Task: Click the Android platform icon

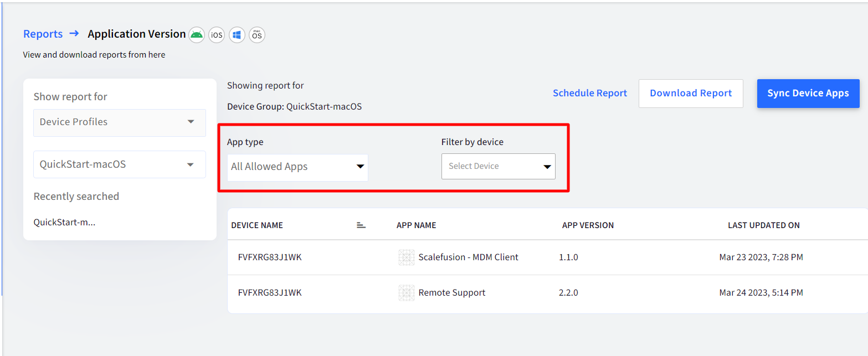Action: 197,35
